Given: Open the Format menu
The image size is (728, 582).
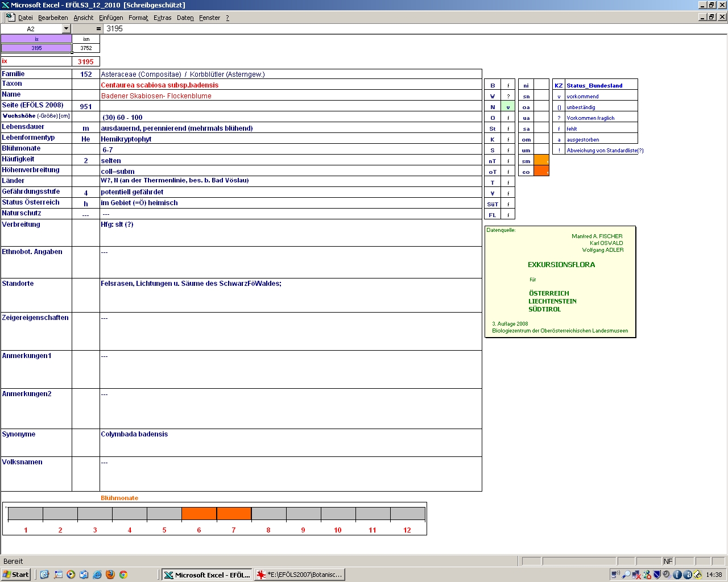Looking at the screenshot, I should [x=138, y=18].
